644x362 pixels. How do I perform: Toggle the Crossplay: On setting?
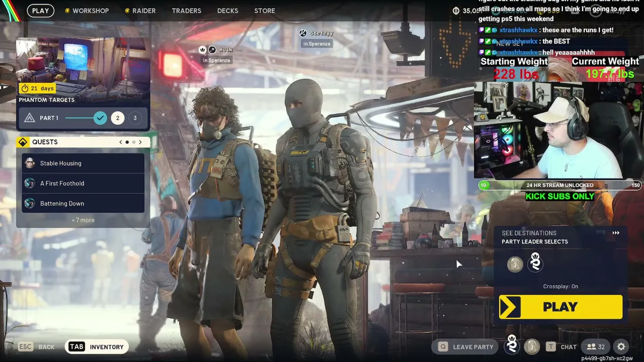(x=560, y=287)
